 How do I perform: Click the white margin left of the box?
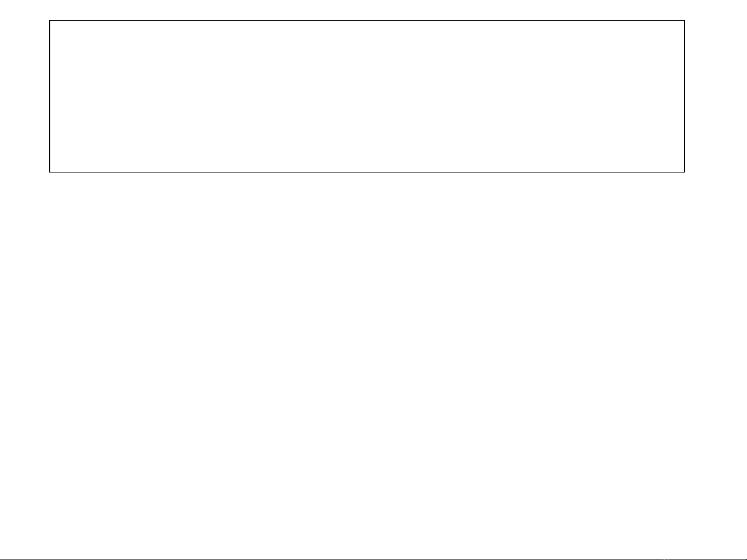click(24, 96)
